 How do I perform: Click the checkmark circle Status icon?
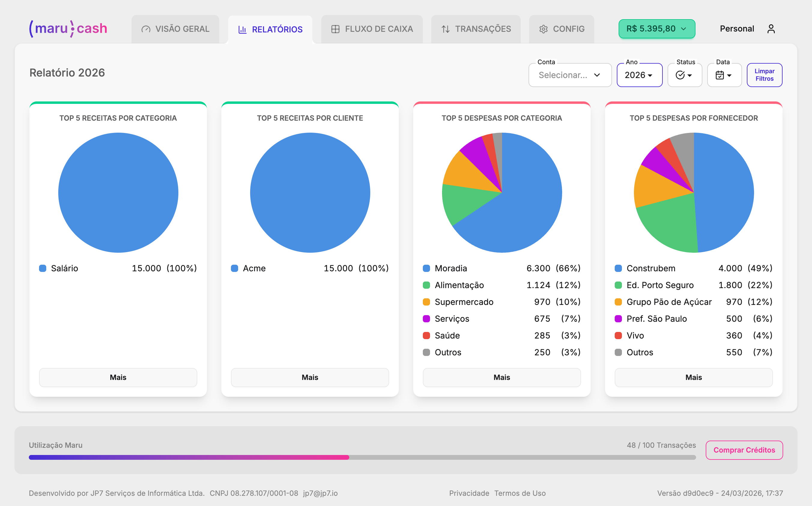(x=680, y=75)
